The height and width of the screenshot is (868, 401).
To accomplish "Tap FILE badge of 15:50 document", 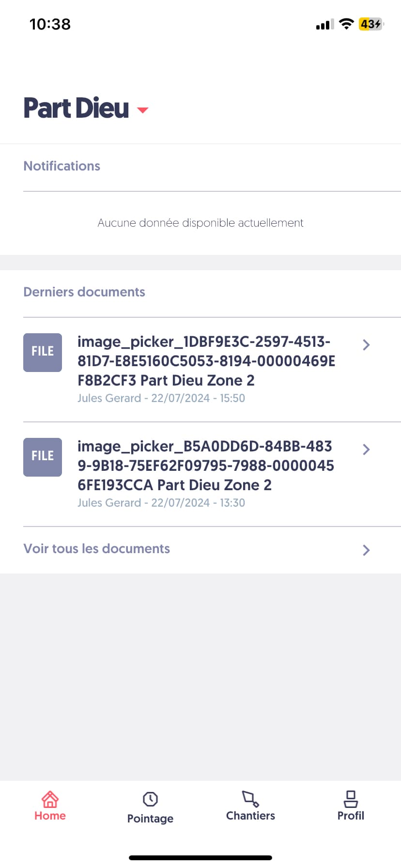I will [x=43, y=352].
